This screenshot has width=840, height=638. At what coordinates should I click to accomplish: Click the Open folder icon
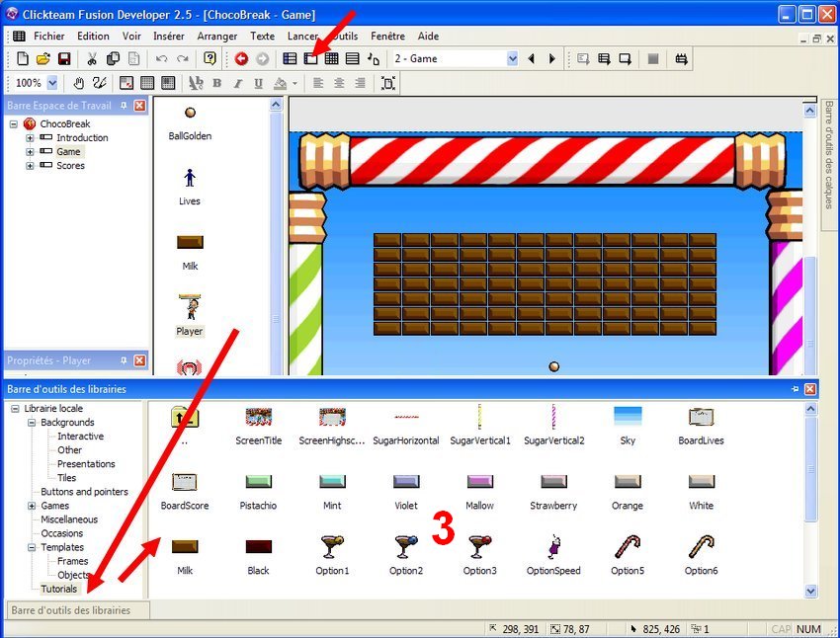pos(43,58)
